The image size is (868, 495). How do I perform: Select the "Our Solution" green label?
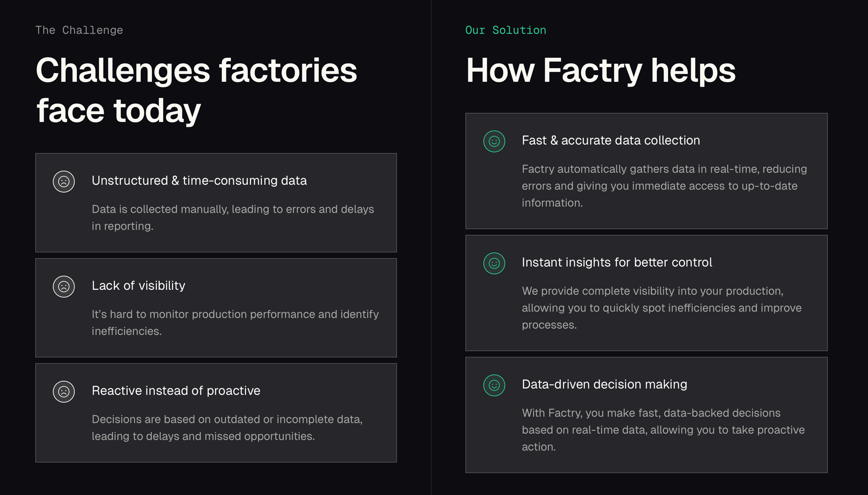coord(505,30)
